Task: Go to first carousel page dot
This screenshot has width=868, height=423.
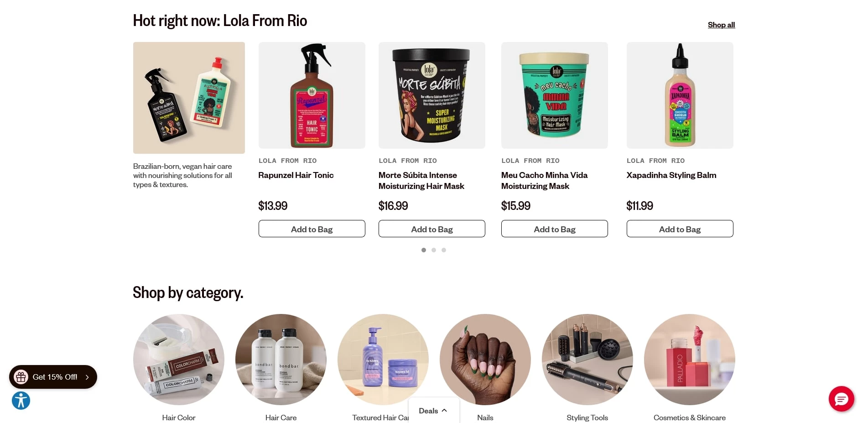Action: (x=424, y=250)
